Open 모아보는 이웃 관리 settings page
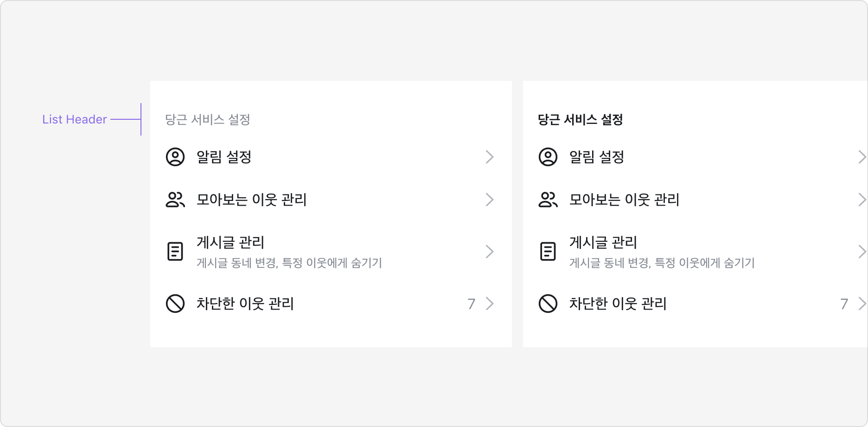868x427 pixels. click(251, 200)
